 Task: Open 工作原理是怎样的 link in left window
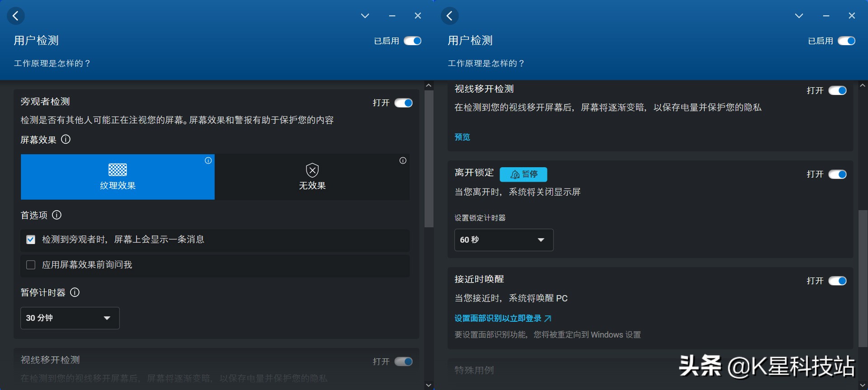pos(52,63)
